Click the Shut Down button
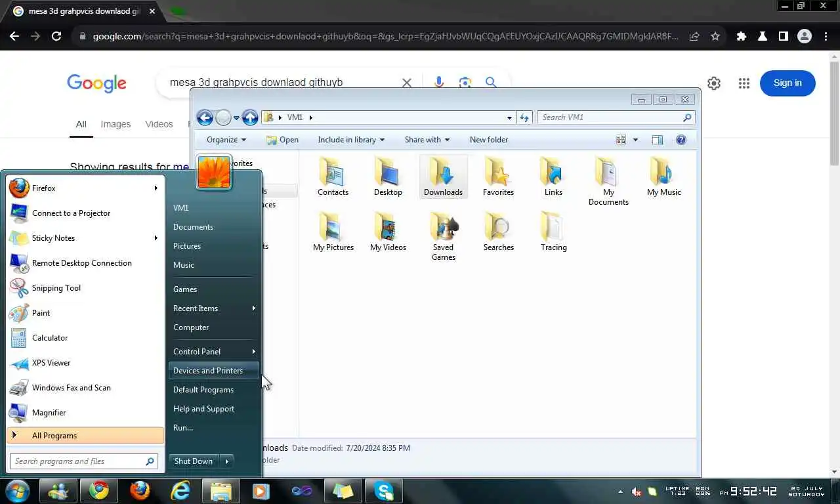 (194, 461)
